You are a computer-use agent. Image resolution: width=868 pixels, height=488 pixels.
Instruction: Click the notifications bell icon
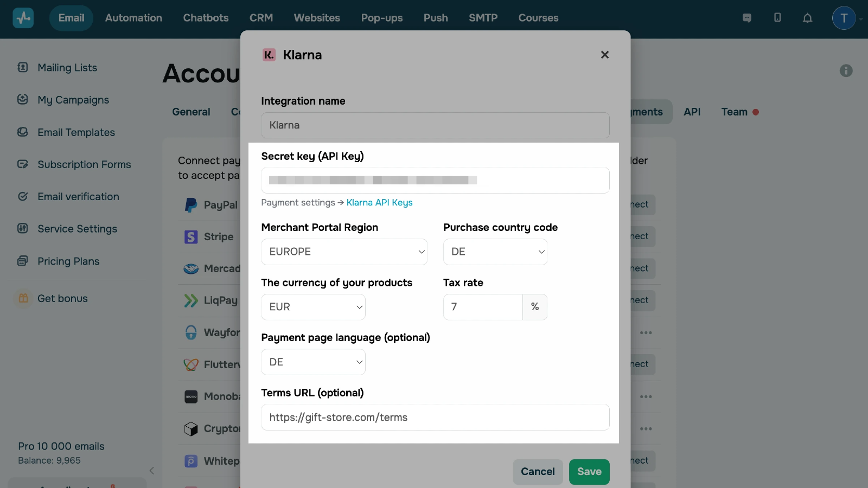807,18
